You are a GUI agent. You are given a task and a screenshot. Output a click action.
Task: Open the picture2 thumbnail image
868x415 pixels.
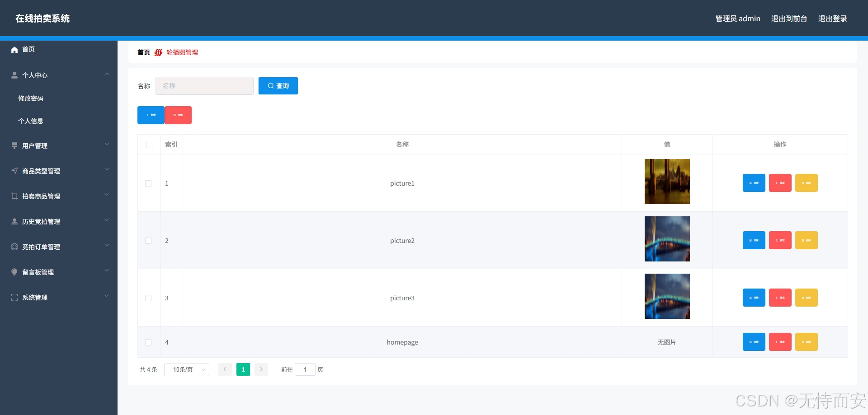tap(667, 239)
